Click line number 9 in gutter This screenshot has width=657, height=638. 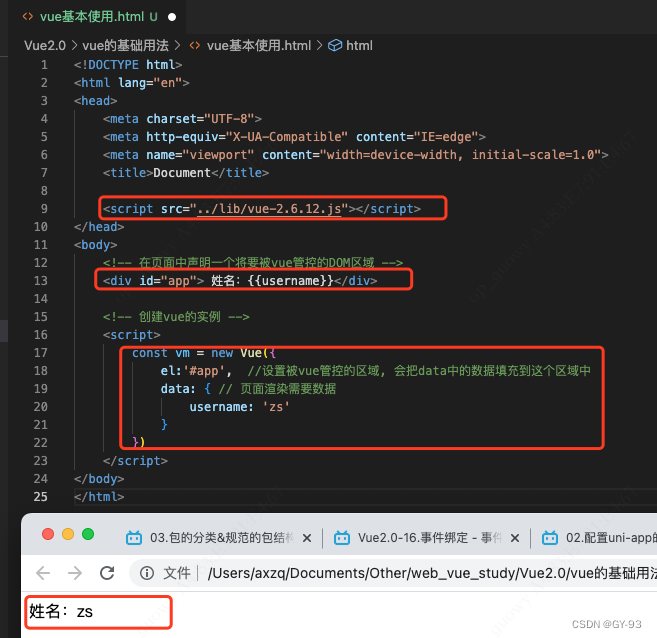pos(44,209)
